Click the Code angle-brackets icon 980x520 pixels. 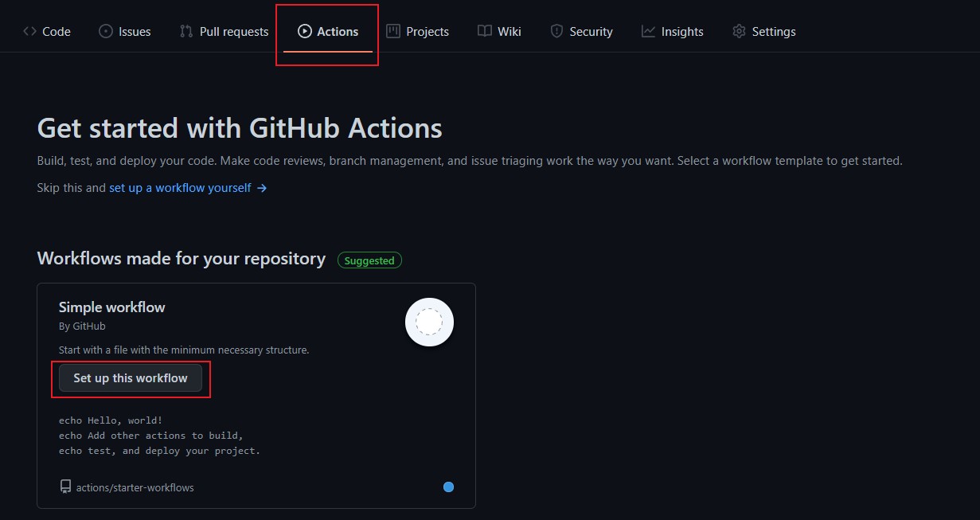[29, 31]
